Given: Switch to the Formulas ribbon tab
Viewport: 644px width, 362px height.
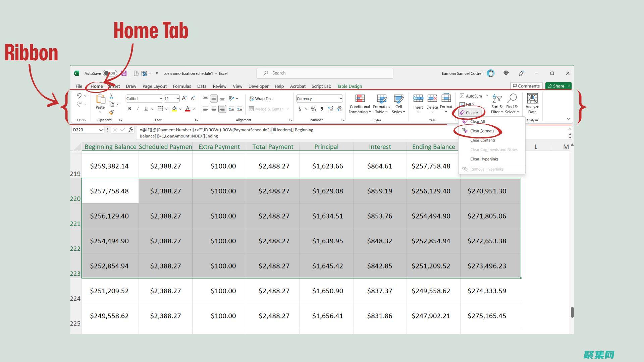Looking at the screenshot, I should [x=182, y=86].
